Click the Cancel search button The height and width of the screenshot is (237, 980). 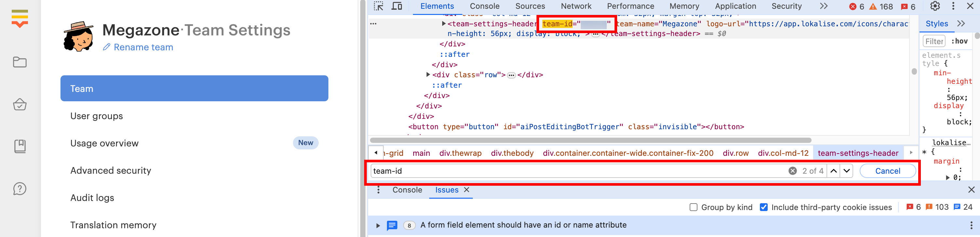pyautogui.click(x=888, y=171)
